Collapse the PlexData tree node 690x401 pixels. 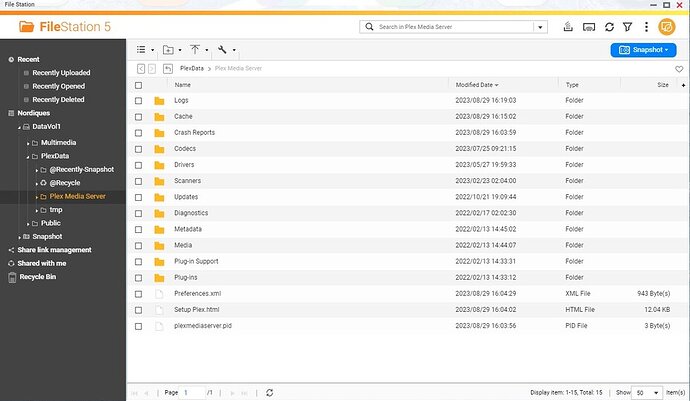coord(28,157)
